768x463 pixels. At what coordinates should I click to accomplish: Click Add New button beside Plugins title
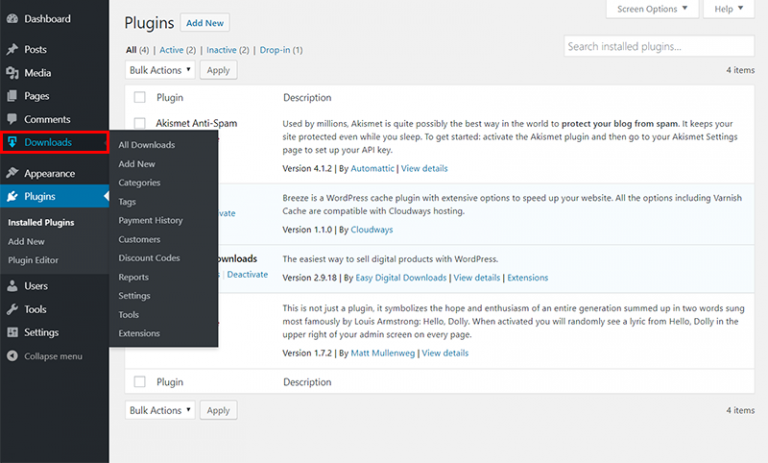click(x=205, y=23)
